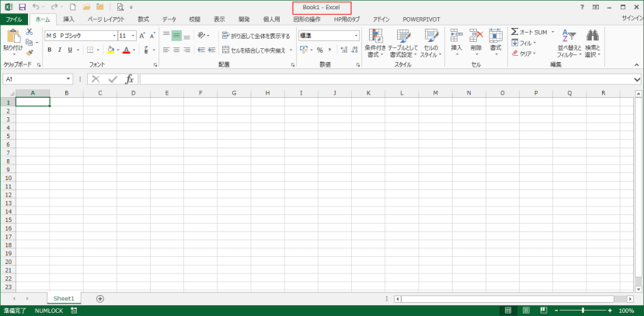The width and height of the screenshot is (644, 316).
Task: Click the クリア (Clear) button
Action: [524, 54]
